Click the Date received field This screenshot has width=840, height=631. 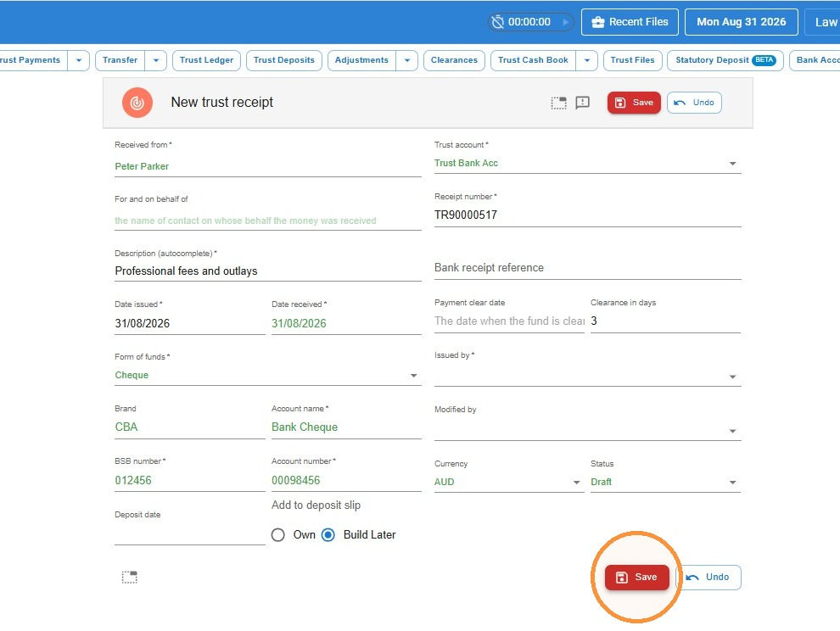(346, 323)
